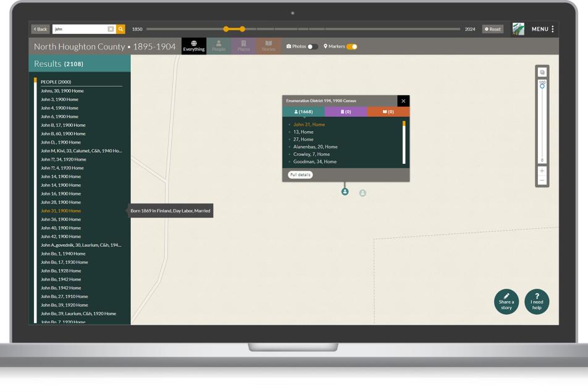Select "John A.,govednik, 30, Laurium" result
Image resolution: width=588 pixels, height=392 pixels.
coord(81,245)
